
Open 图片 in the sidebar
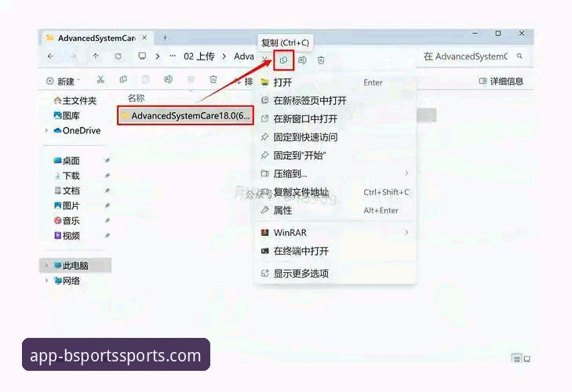tap(67, 205)
